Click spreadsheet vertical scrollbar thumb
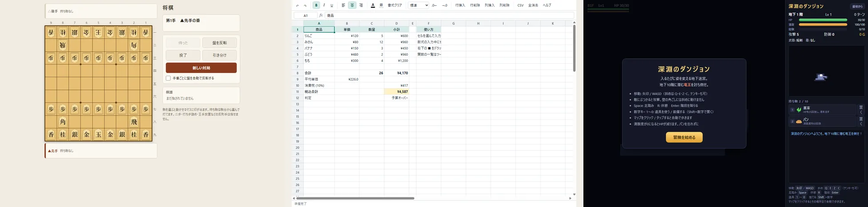868x207 pixels. [x=574, y=48]
